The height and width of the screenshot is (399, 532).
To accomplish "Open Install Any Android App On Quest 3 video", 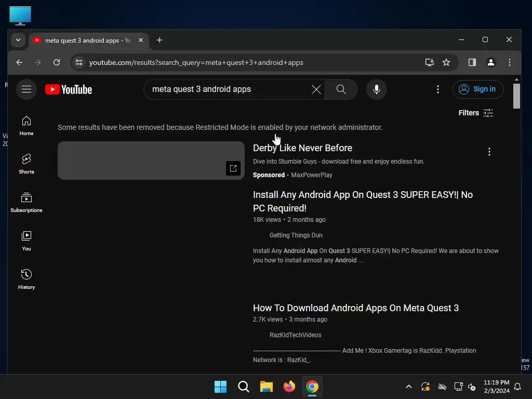I will coord(363,201).
